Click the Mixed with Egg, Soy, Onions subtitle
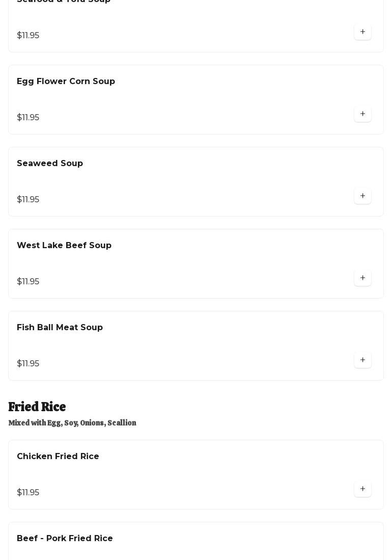The width and height of the screenshot is (392, 560). [72, 423]
